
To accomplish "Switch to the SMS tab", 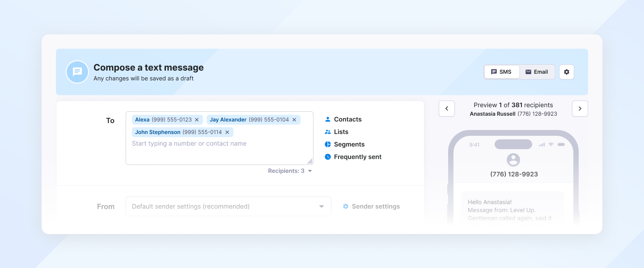I will pos(501,72).
